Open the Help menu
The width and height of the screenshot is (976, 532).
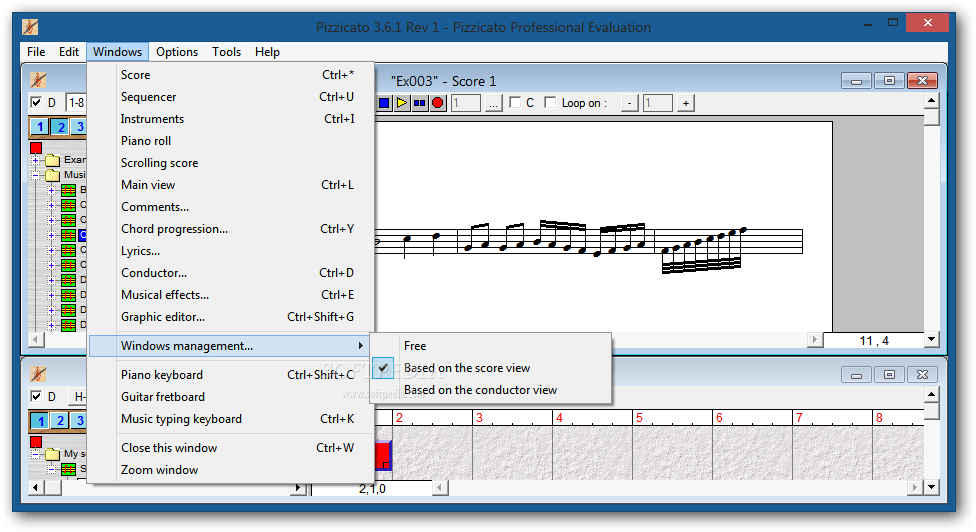click(267, 52)
